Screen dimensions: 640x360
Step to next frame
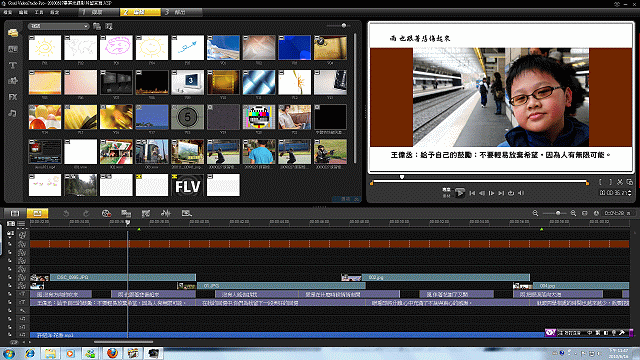pos(491,193)
